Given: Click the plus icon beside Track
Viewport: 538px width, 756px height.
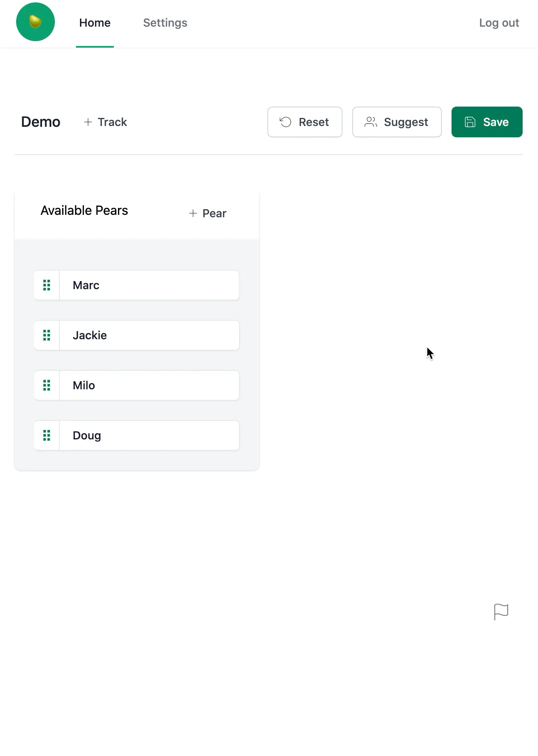Looking at the screenshot, I should click(x=88, y=122).
